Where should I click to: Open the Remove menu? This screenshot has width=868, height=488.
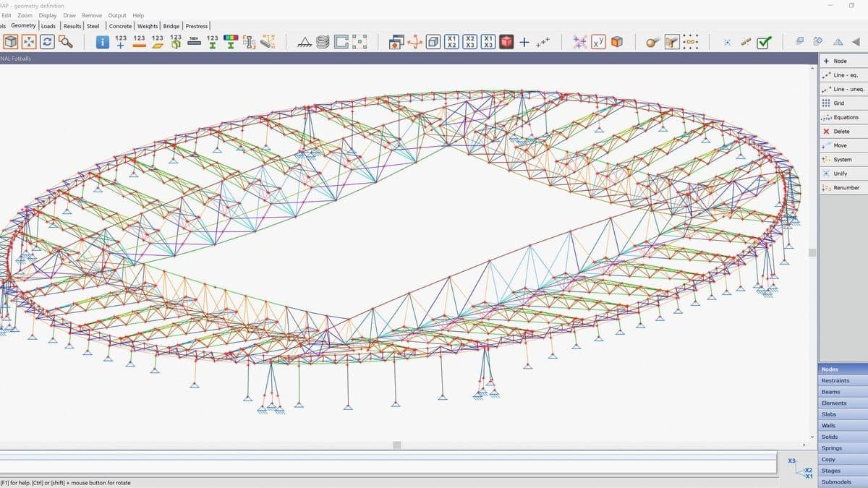(92, 15)
